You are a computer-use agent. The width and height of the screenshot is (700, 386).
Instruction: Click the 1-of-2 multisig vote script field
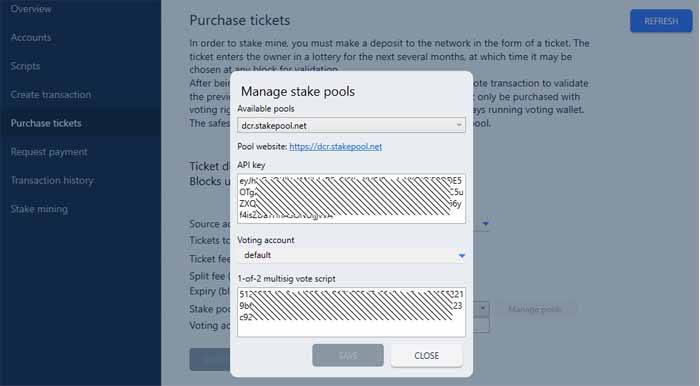351,311
